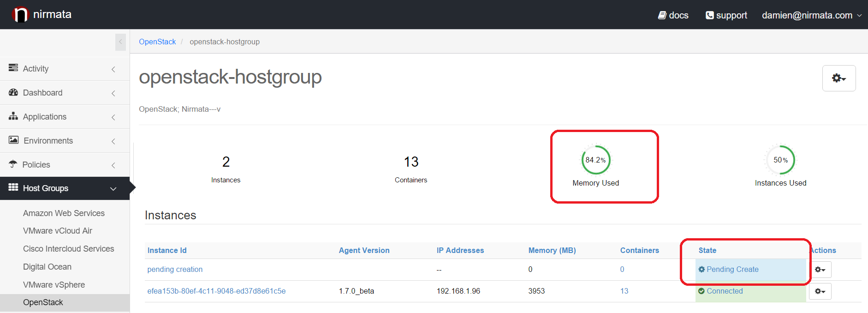Sort by State column header
Viewport: 868px width, 313px height.
click(x=707, y=250)
